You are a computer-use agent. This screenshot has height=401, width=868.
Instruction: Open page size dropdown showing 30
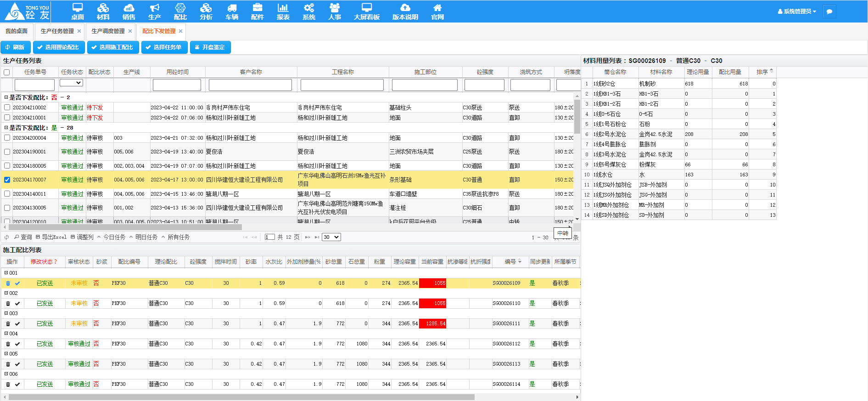pos(331,237)
